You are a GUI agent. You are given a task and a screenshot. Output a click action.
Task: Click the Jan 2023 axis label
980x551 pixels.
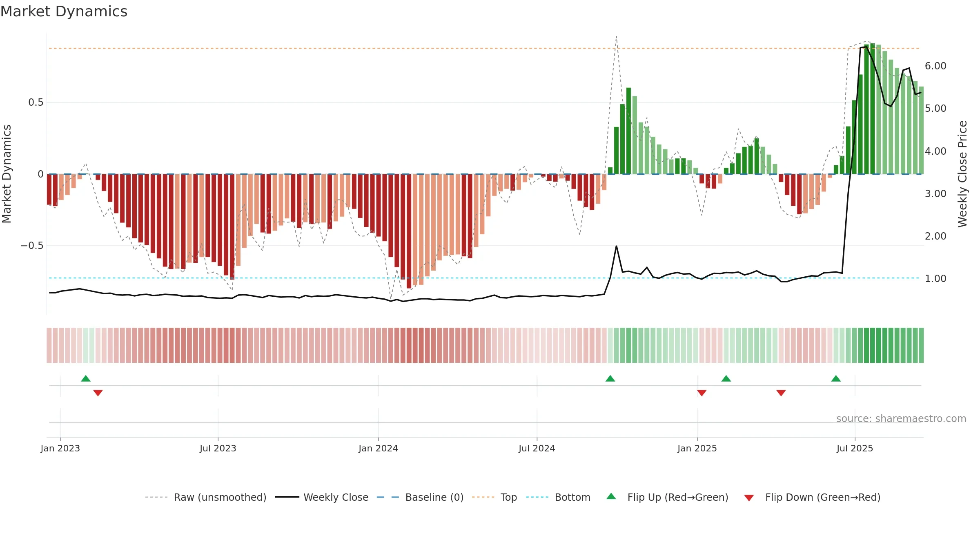point(60,448)
